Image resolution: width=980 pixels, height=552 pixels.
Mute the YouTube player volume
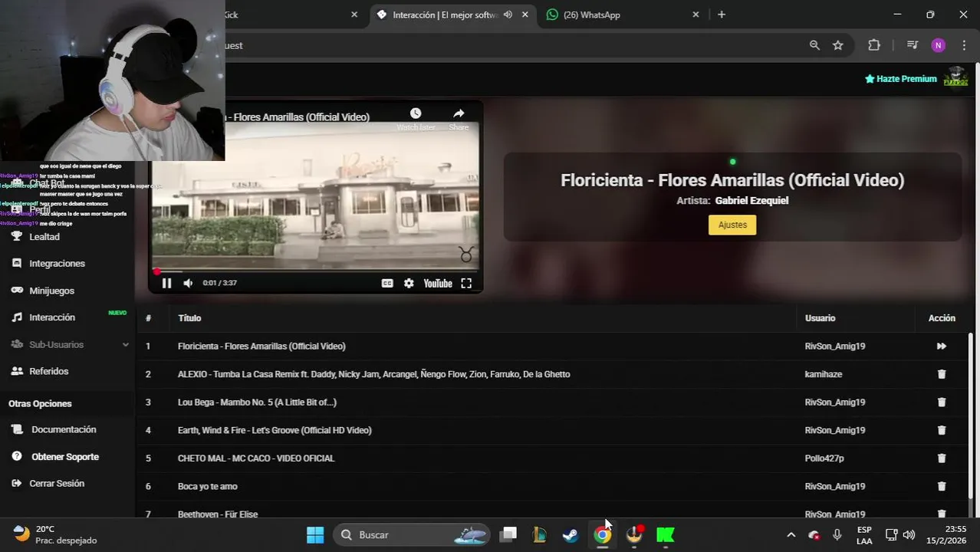click(188, 283)
